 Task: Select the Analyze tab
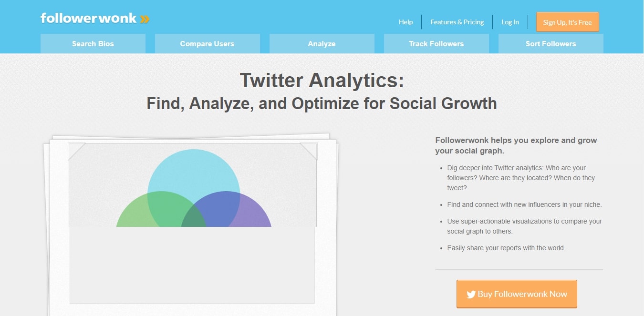coord(322,44)
